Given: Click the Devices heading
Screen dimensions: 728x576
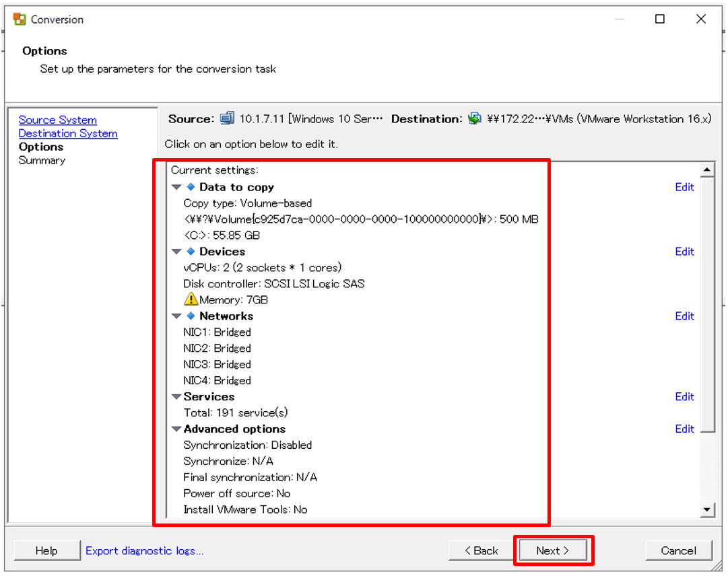Looking at the screenshot, I should pos(222,252).
